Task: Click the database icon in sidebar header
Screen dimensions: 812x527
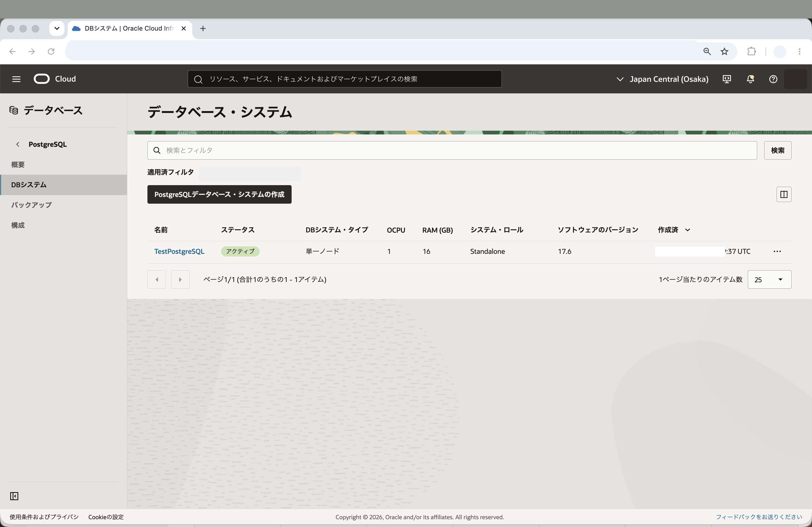Action: (x=14, y=111)
